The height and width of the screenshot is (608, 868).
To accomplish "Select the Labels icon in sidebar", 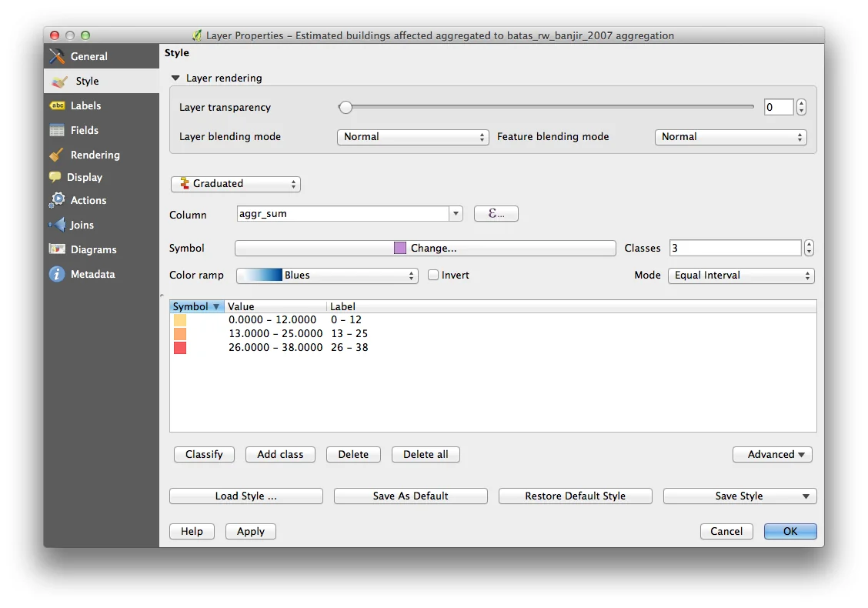I will click(58, 105).
